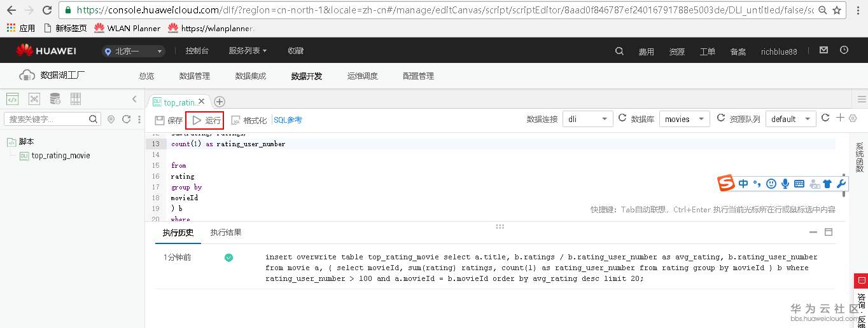Click the executed insert overwrite statement in history
The width and height of the screenshot is (868, 328).
point(542,268)
